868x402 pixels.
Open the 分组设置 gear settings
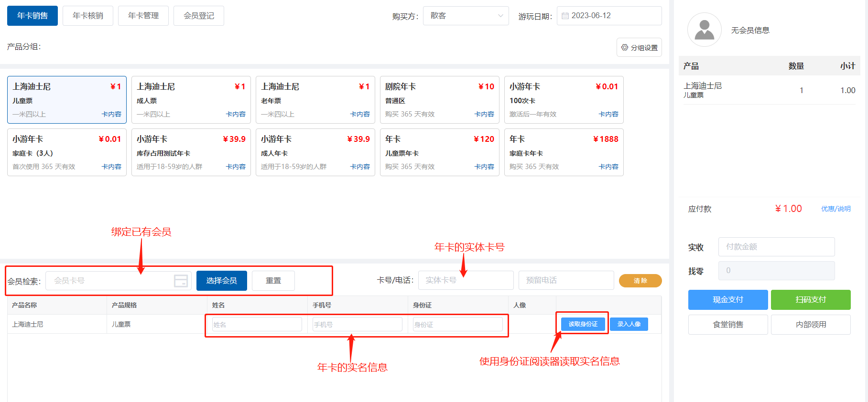(639, 48)
